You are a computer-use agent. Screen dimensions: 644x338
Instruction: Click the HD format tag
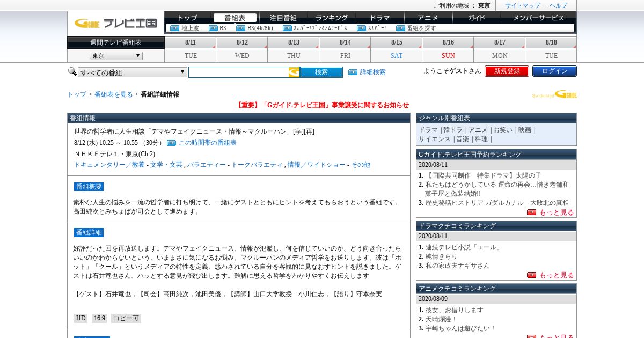tap(81, 318)
